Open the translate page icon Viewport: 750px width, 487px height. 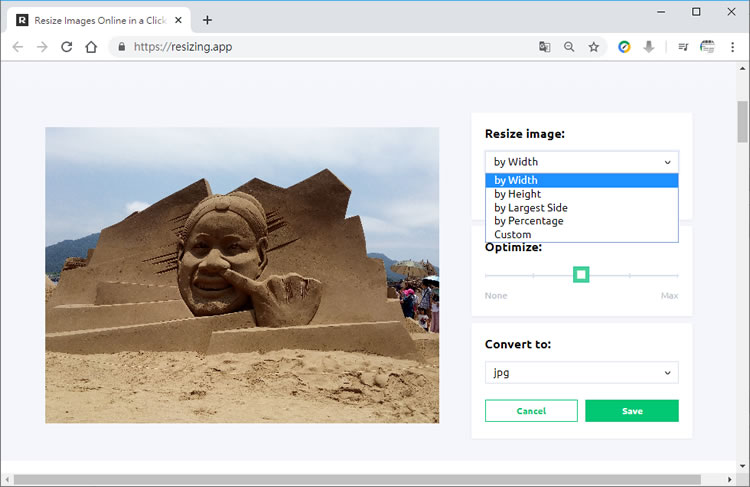[544, 46]
